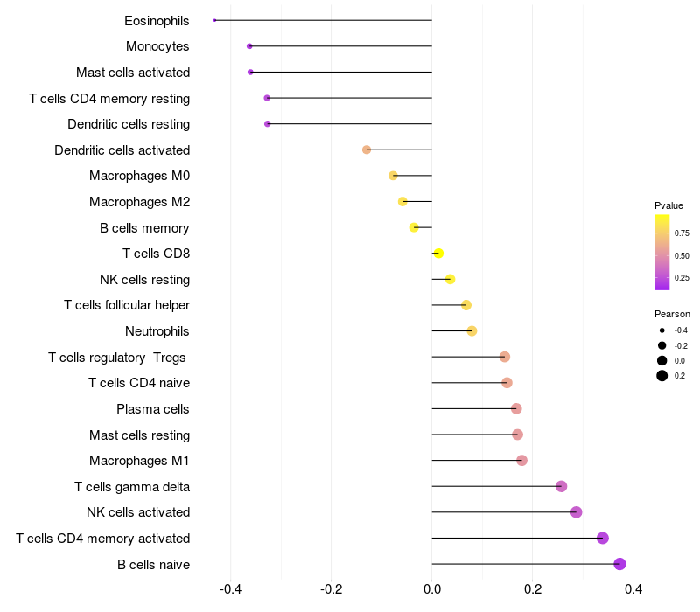Click the Monocytes purple data point
Image resolution: width=700 pixels, height=612 pixels.
(249, 45)
